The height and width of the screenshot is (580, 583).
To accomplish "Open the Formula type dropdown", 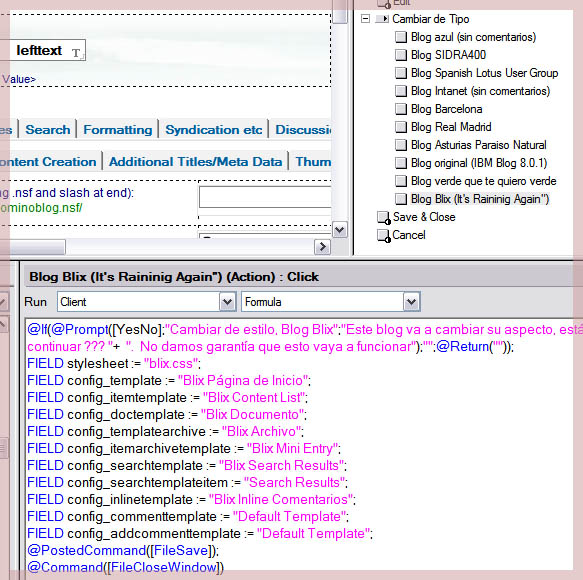I will [412, 302].
